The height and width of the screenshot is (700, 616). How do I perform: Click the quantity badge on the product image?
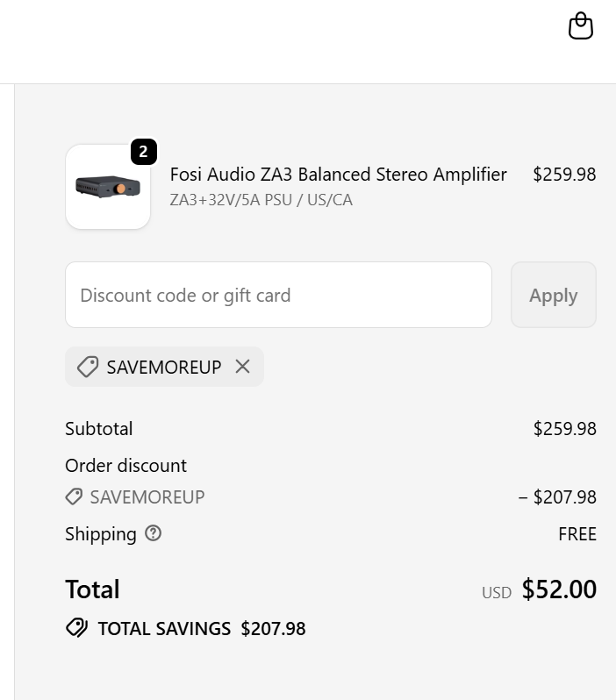pyautogui.click(x=143, y=152)
